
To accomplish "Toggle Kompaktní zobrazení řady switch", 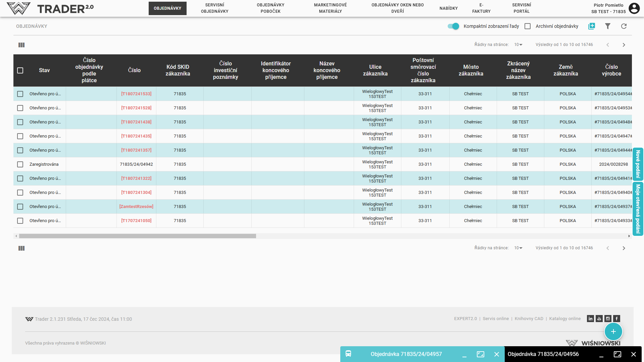I will [x=453, y=26].
